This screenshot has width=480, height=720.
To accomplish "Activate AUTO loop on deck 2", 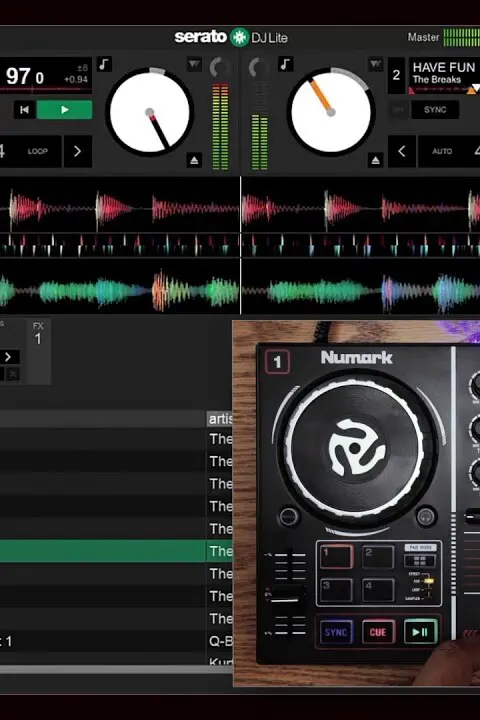I will pyautogui.click(x=442, y=151).
